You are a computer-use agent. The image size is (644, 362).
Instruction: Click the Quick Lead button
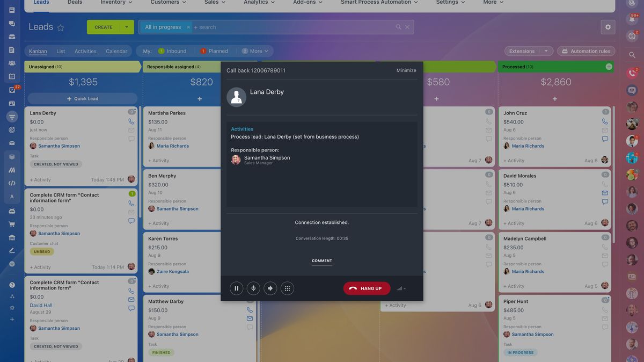point(83,99)
